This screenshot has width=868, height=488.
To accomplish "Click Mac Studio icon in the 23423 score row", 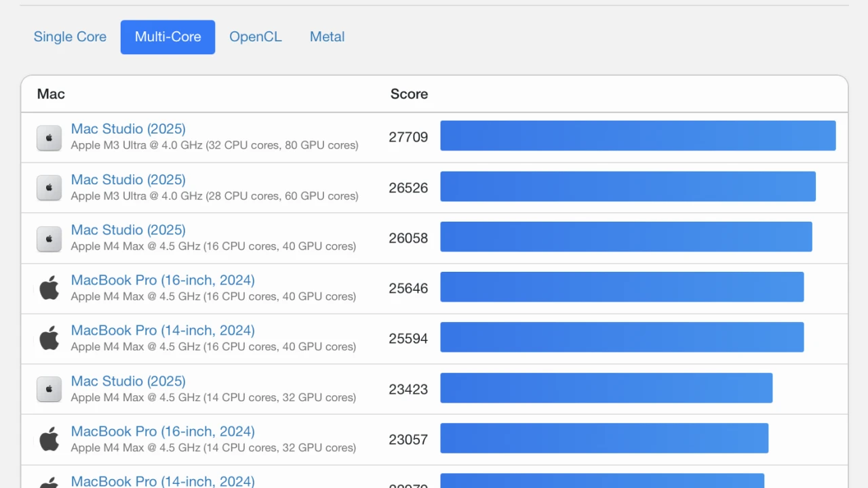I will [x=49, y=389].
